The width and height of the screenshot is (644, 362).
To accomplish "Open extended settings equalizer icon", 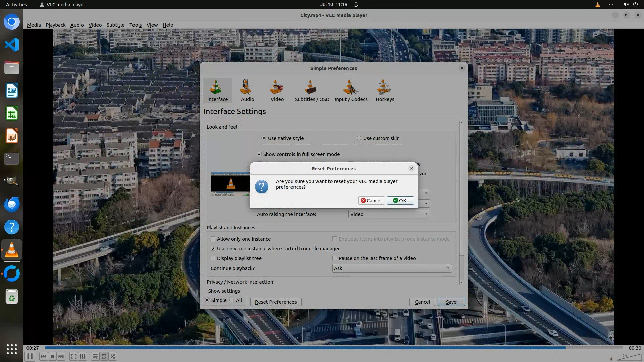I will click(83, 356).
